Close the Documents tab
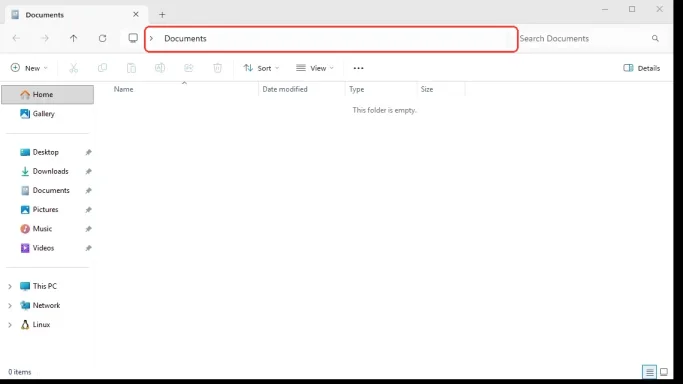Screen dimensions: 683x384 click(x=136, y=14)
